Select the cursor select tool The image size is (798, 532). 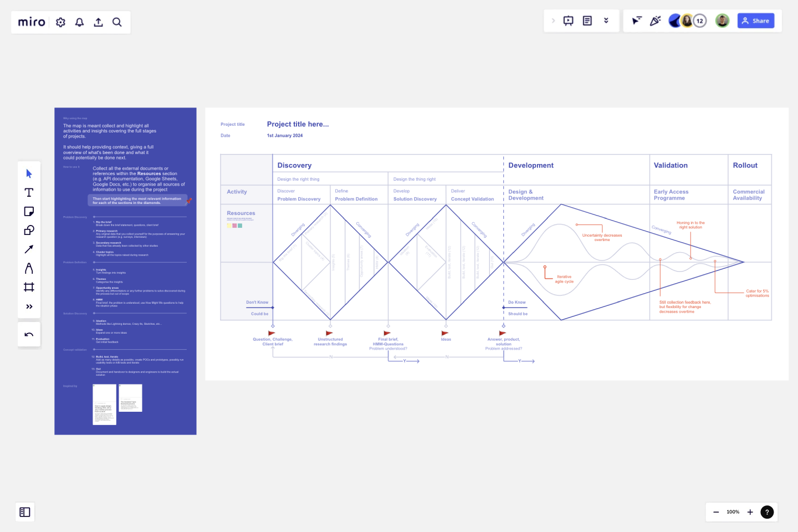pos(29,173)
